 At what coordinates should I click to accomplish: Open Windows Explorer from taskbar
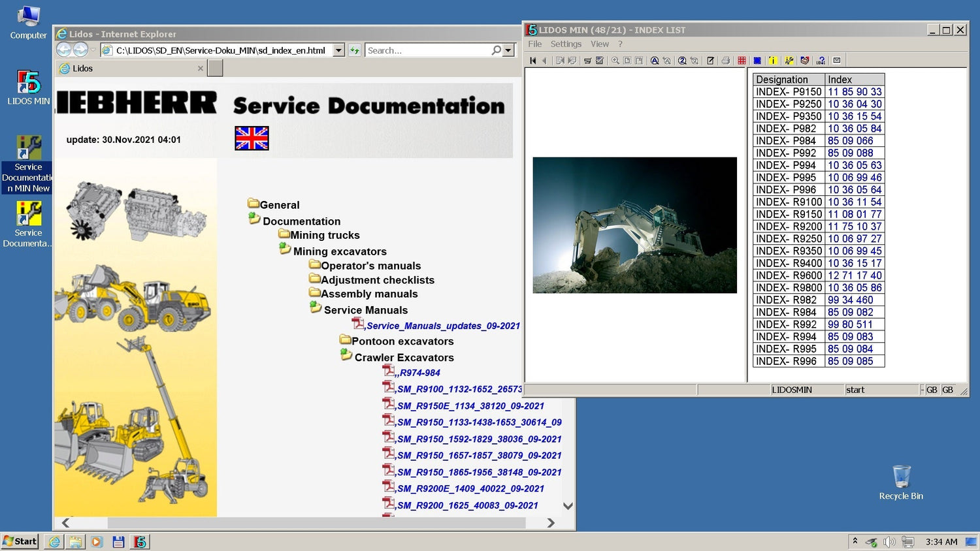(x=76, y=542)
